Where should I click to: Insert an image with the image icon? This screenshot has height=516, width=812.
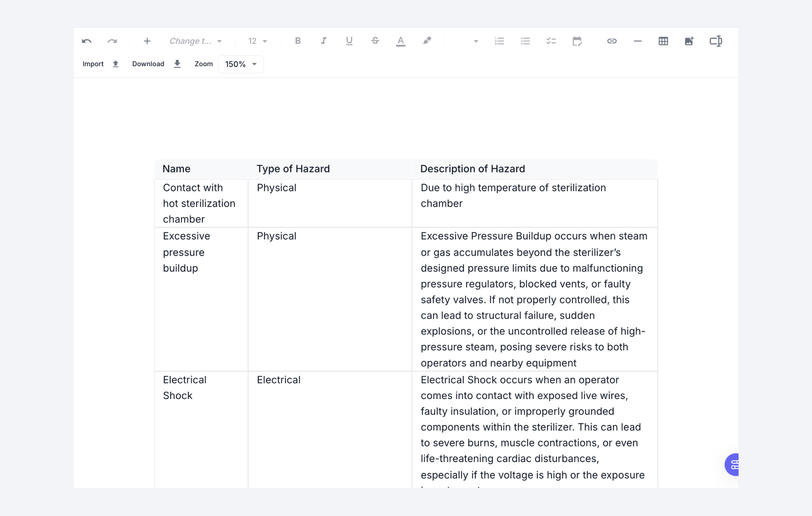(689, 41)
